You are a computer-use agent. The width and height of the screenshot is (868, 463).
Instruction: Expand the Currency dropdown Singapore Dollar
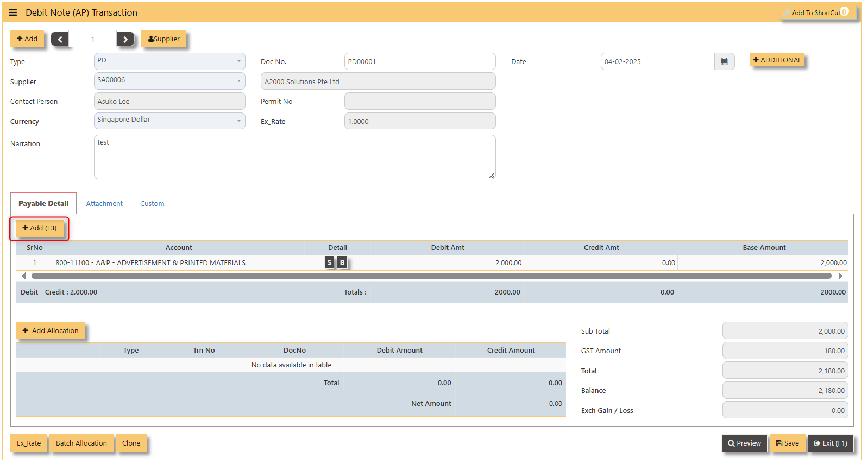click(169, 121)
